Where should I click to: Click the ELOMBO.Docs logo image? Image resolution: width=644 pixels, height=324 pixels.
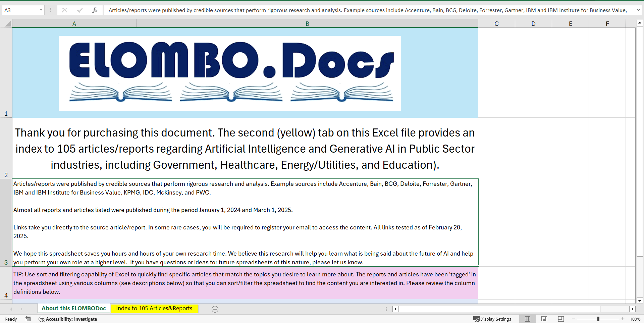230,73
